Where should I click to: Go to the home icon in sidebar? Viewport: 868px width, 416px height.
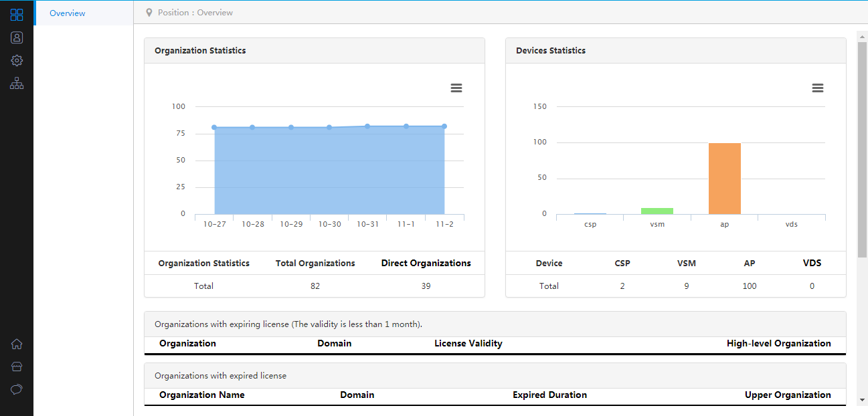(x=17, y=344)
